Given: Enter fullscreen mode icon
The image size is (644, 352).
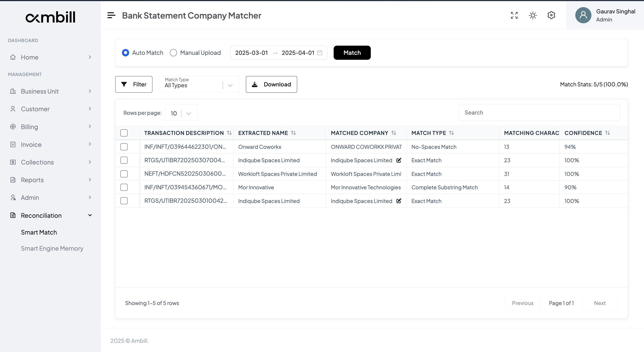Looking at the screenshot, I should point(514,15).
